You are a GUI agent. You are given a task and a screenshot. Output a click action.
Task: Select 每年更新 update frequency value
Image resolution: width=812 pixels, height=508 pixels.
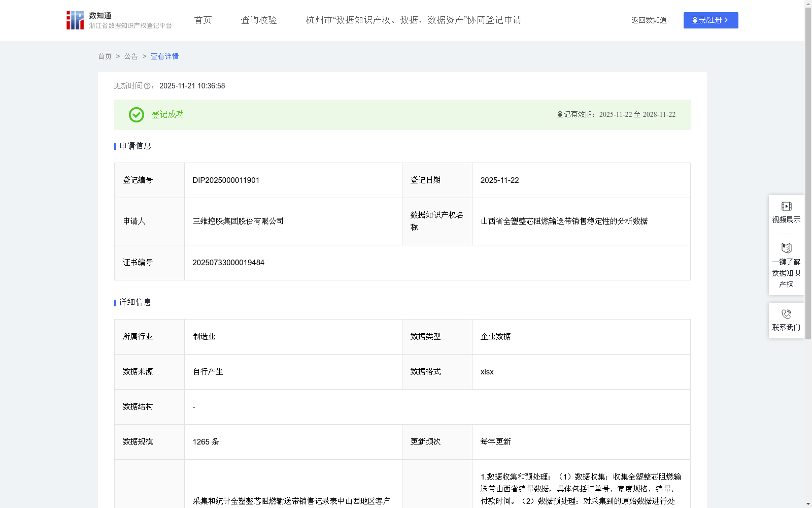point(496,442)
